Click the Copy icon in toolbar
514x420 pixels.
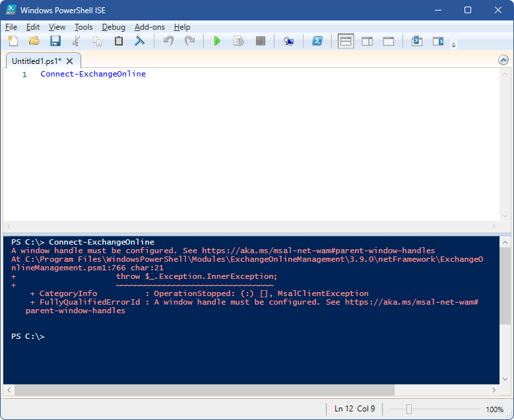[x=98, y=41]
